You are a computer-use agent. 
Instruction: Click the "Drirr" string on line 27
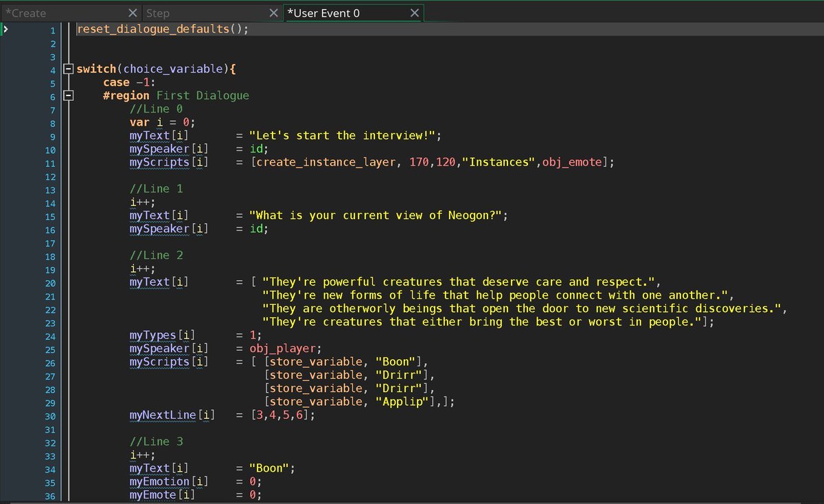click(x=399, y=375)
